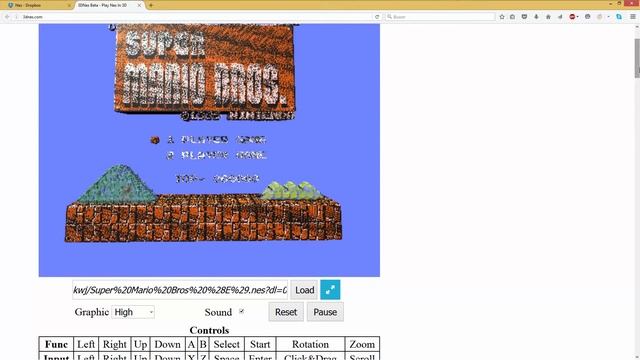Click the 'Select' table header cell
Image resolution: width=640 pixels, height=360 pixels.
[227, 344]
